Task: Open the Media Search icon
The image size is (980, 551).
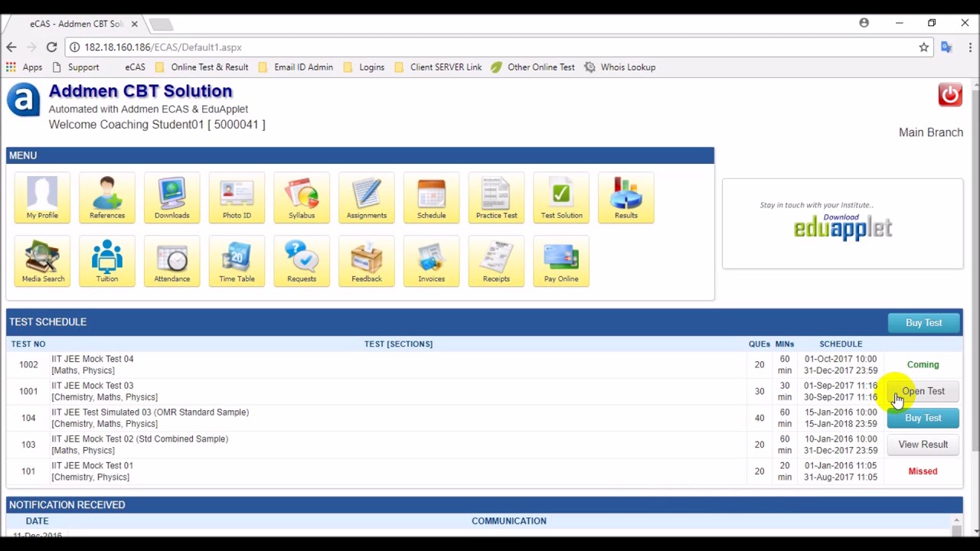Action: (x=43, y=261)
